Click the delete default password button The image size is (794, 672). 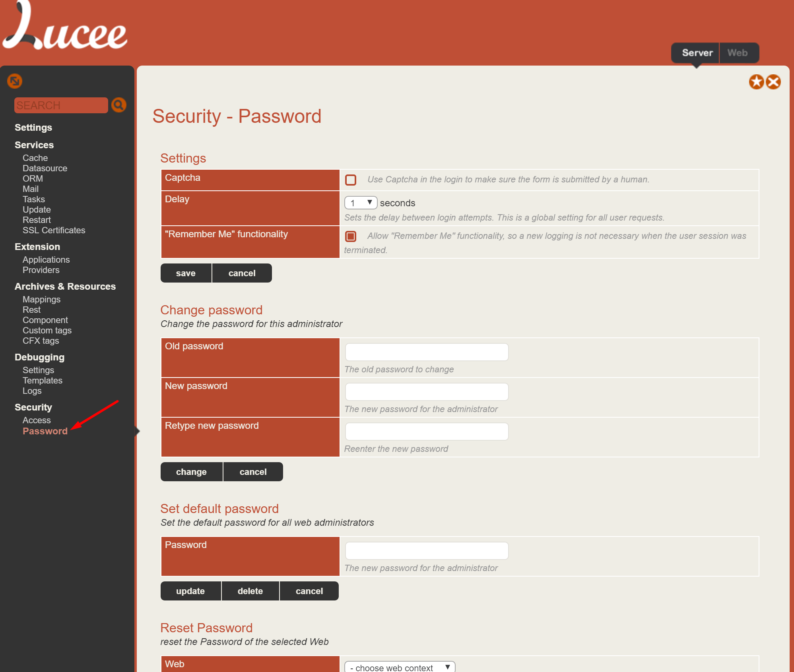click(250, 591)
